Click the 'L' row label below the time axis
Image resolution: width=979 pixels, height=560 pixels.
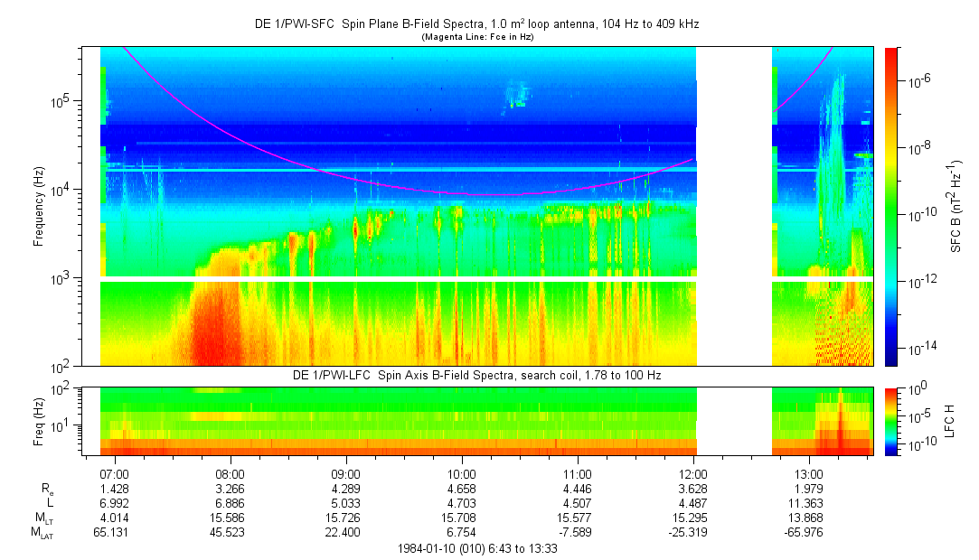[50, 502]
